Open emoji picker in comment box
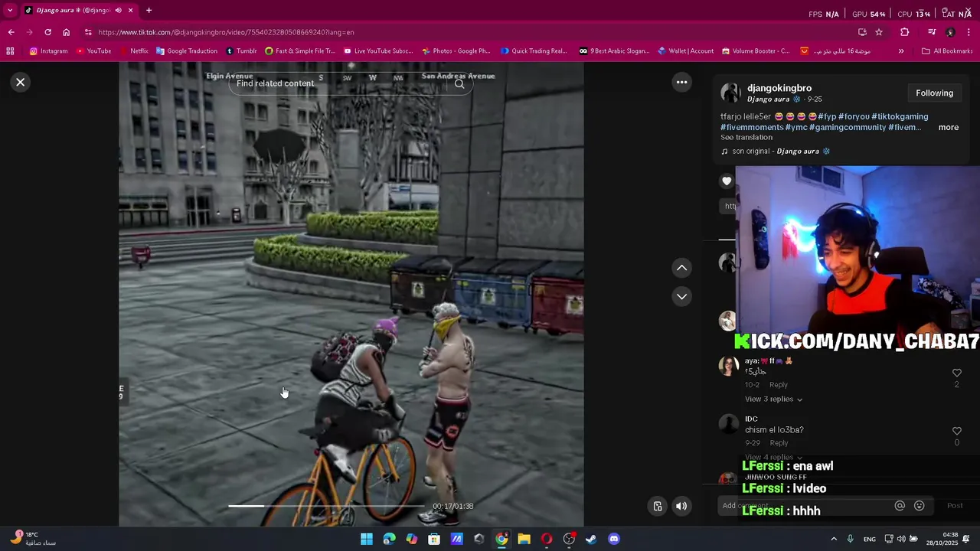 pos(920,506)
